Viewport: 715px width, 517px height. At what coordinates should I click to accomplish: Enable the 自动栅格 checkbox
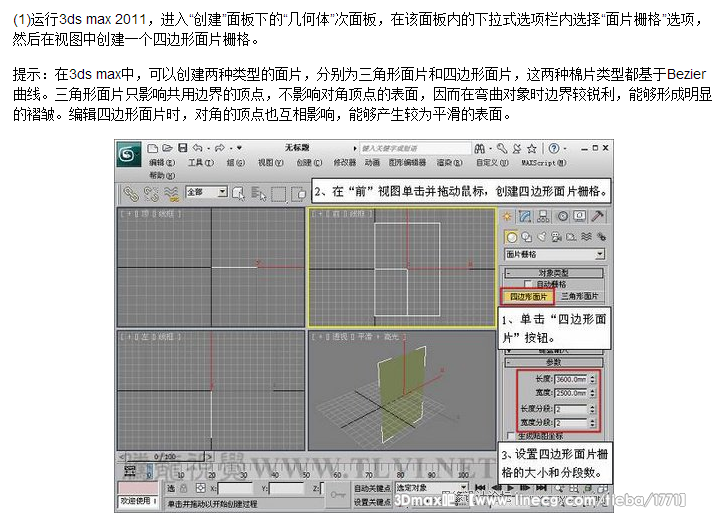coord(528,284)
